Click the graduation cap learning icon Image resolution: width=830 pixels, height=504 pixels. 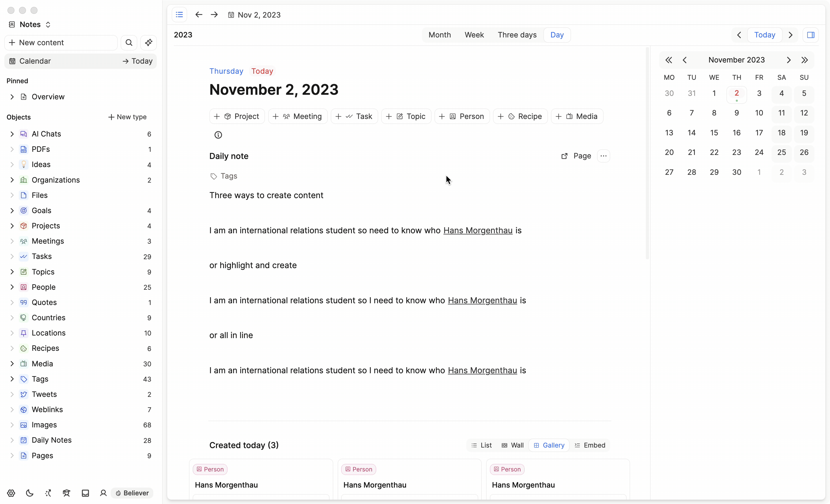66,493
